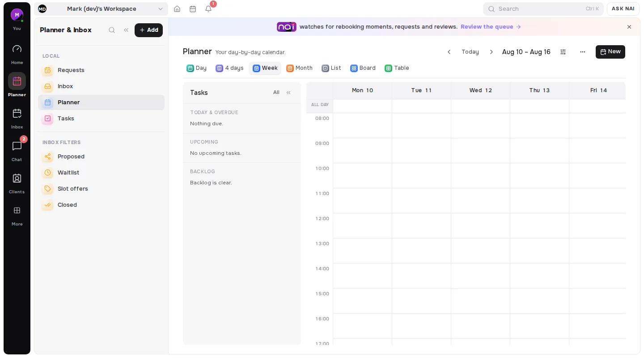Click the calendar icon in top bar
The image size is (644, 358).
click(193, 9)
